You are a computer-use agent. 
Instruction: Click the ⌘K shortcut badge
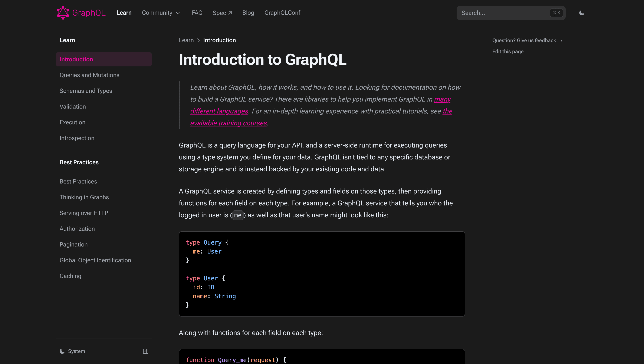(556, 13)
